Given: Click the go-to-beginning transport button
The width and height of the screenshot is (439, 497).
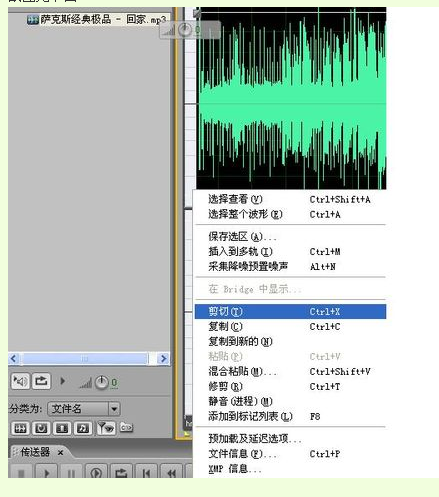Looking at the screenshot, I should [146, 471].
